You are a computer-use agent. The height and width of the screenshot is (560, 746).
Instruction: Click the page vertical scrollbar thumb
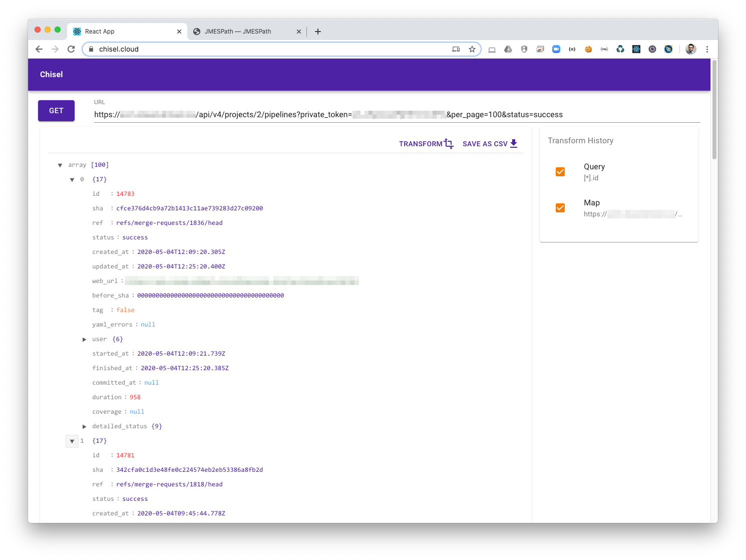coord(714,110)
